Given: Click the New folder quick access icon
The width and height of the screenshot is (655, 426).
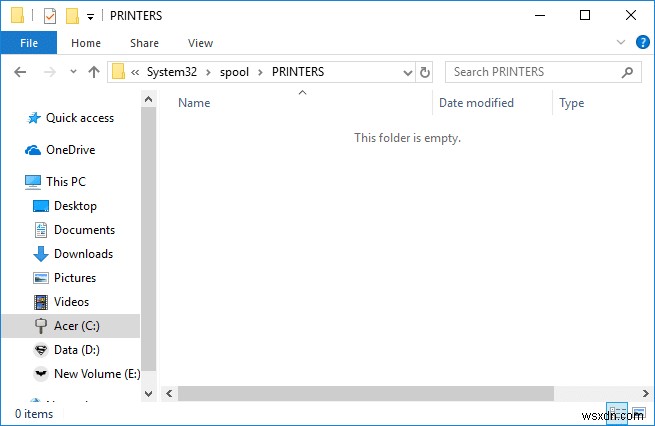Looking at the screenshot, I should pyautogui.click(x=72, y=16).
